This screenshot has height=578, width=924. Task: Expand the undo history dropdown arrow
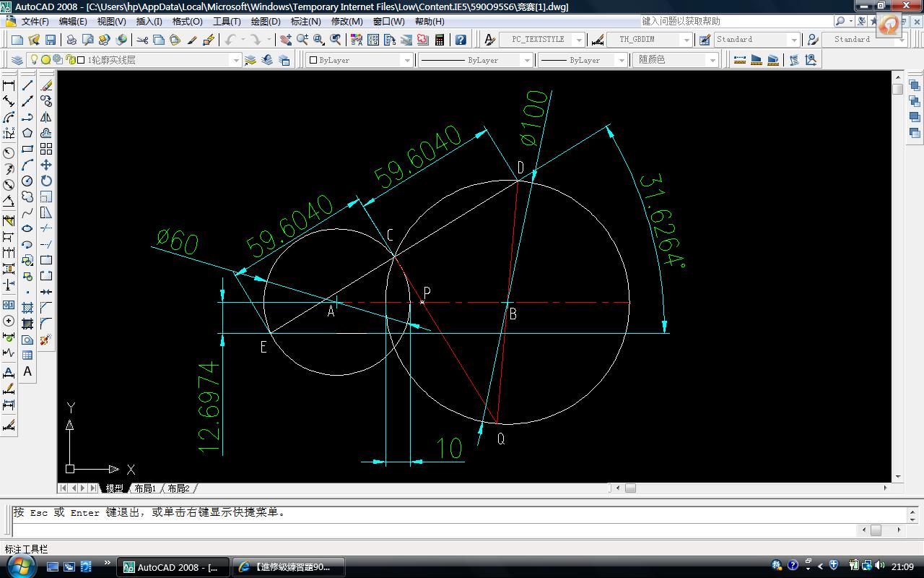(243, 40)
